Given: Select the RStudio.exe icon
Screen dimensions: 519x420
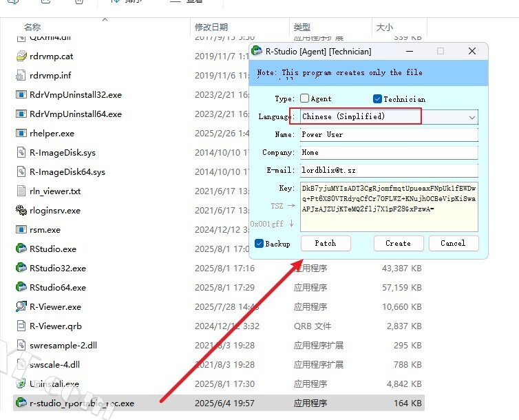Looking at the screenshot, I should point(21,249).
